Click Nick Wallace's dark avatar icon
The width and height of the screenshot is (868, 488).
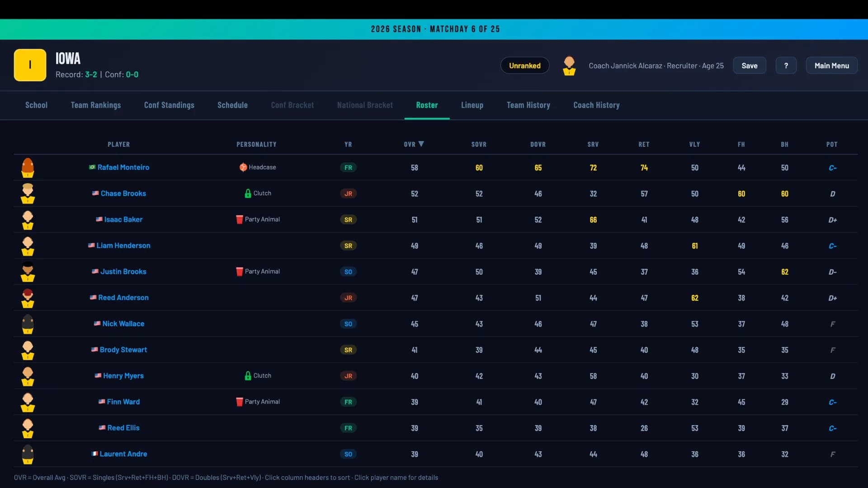point(28,324)
